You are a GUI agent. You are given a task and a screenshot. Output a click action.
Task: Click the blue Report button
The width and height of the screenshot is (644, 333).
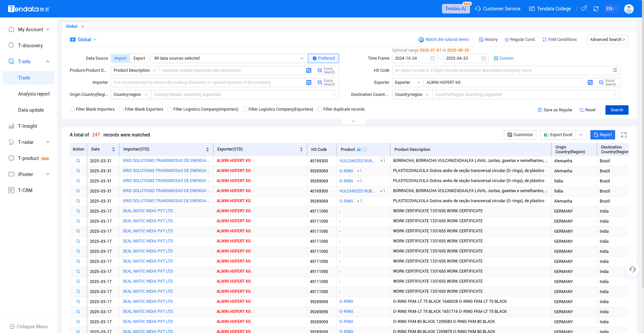coord(603,135)
